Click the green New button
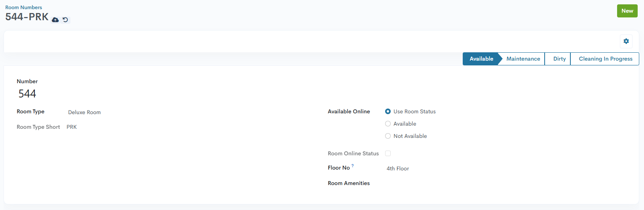 [627, 11]
